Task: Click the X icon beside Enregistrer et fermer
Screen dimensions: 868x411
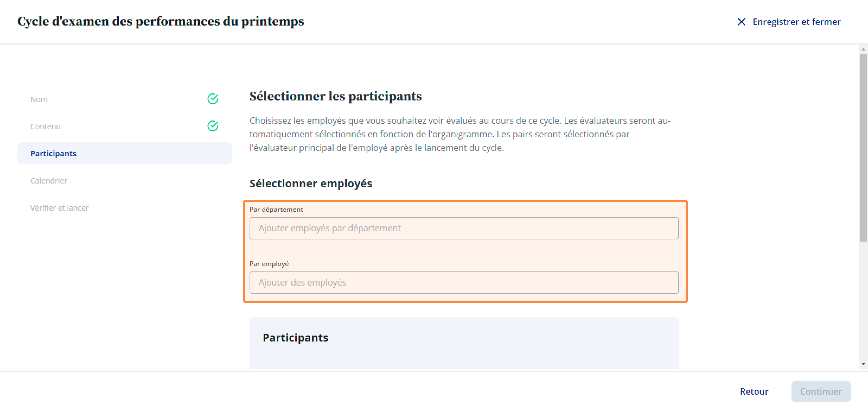Action: (x=741, y=22)
